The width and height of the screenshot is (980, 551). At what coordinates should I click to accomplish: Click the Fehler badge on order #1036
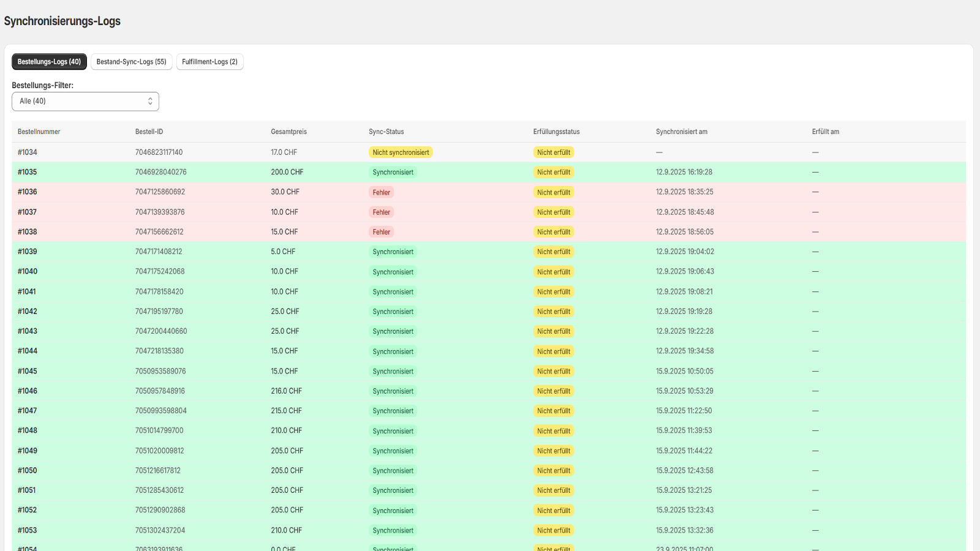[381, 192]
